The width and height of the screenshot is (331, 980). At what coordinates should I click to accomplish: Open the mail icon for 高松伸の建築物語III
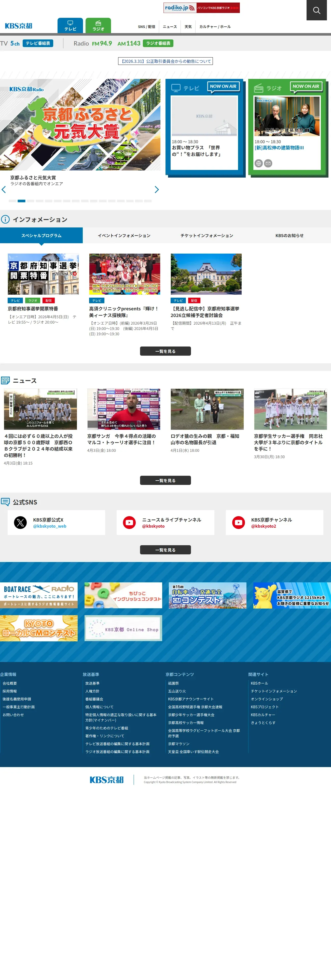coord(268,163)
